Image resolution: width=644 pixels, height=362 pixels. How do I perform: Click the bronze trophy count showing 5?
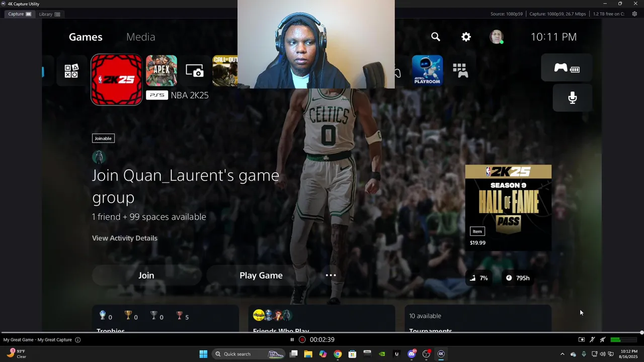click(x=182, y=316)
